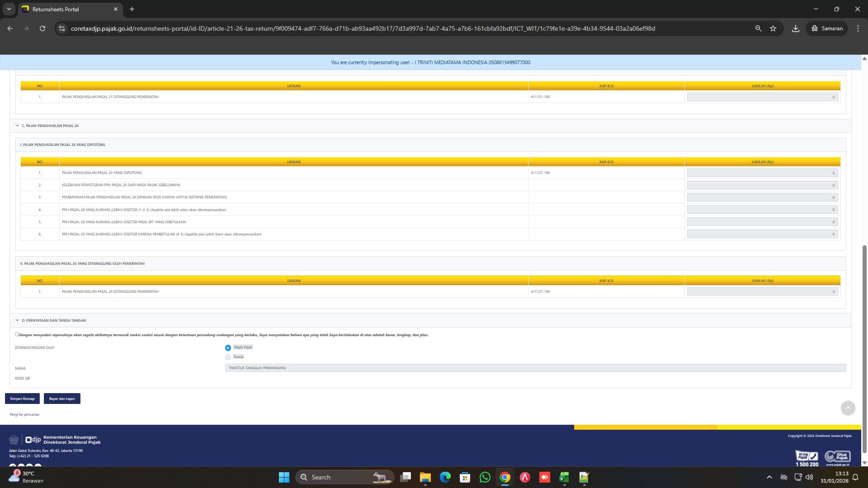Select the Wajib Pajak radio button

[228, 347]
